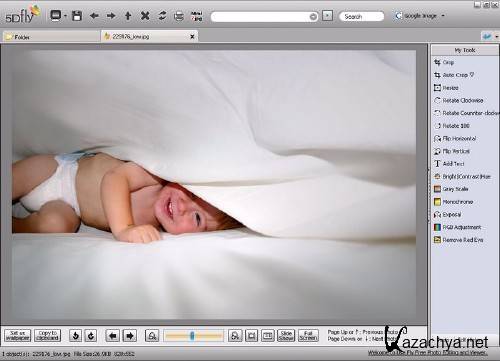Image resolution: width=500 pixels, height=361 pixels.
Task: Choose Rotate Clockwise in My Tools
Action: 458,100
